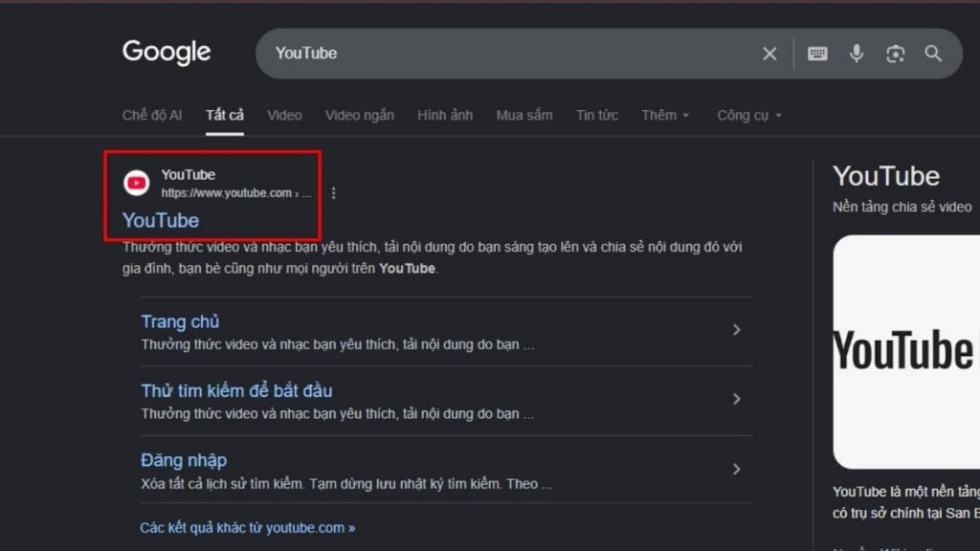
Task: Open the blue YouTube result title
Action: pos(161,221)
